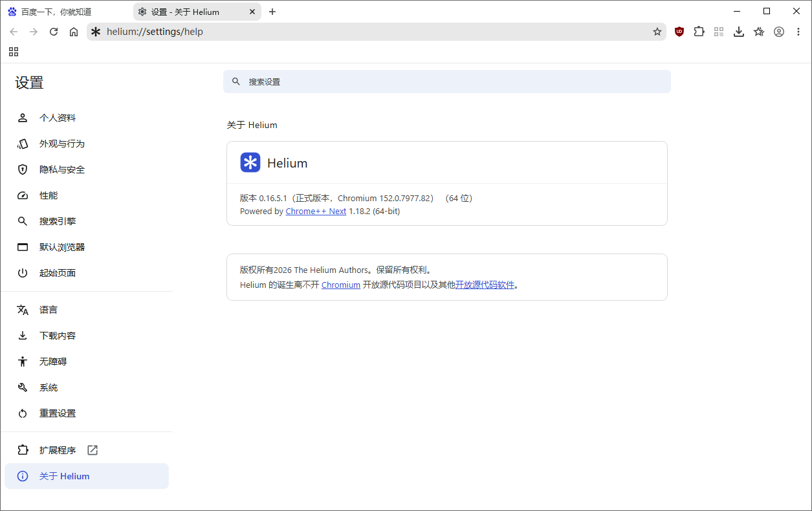Click the 设置 heading in the sidebar
This screenshot has height=511, width=812.
[x=29, y=83]
